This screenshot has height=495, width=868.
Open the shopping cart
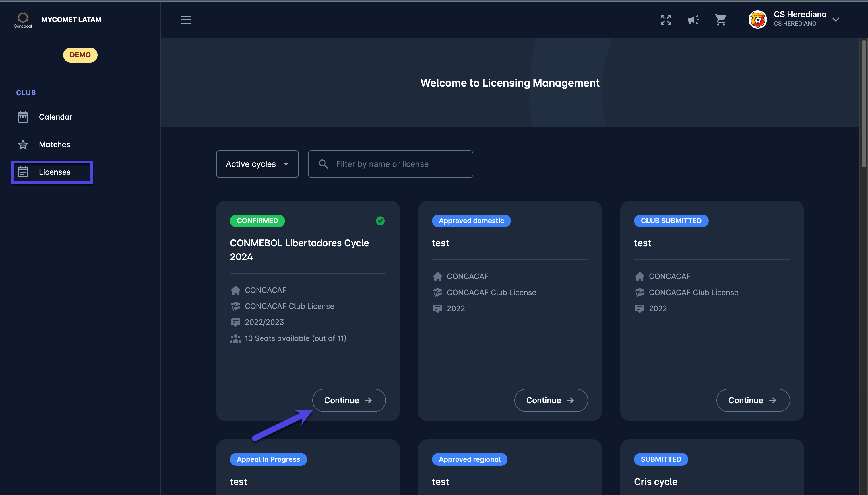pyautogui.click(x=720, y=20)
